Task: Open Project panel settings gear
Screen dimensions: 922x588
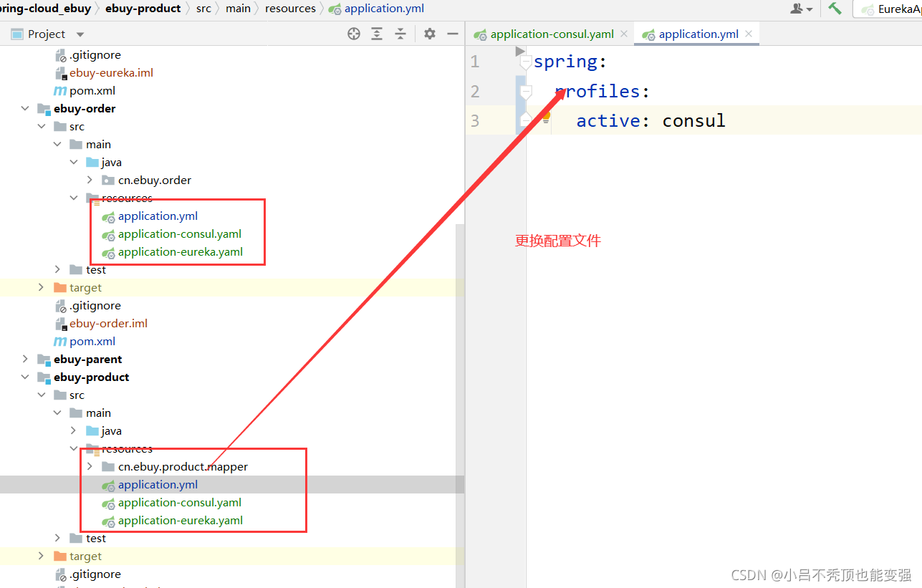Action: (x=430, y=34)
